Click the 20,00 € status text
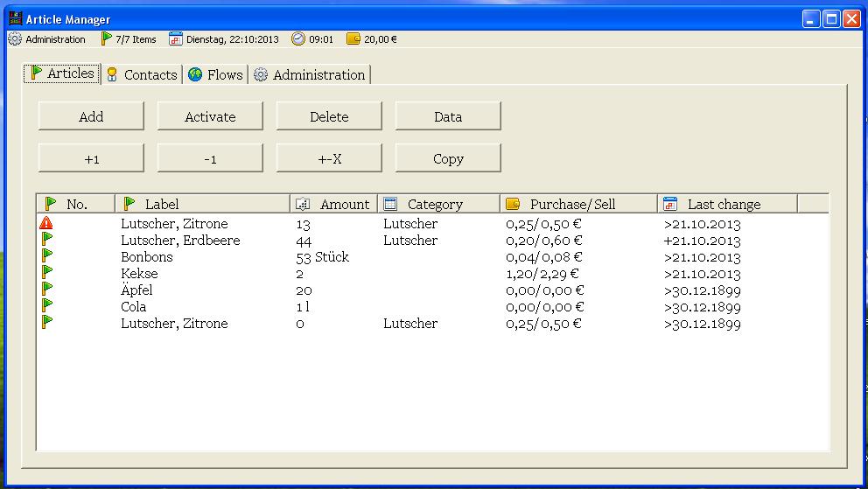This screenshot has width=868, height=489. coord(381,39)
